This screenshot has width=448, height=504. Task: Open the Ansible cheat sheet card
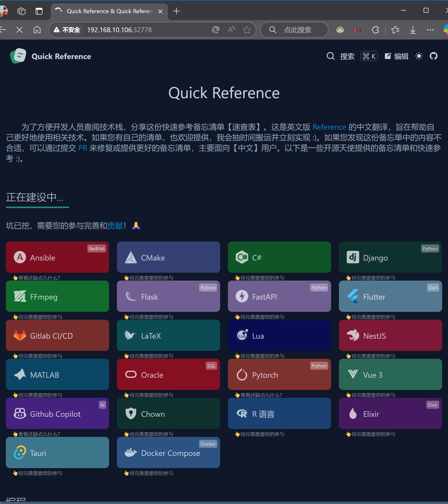pos(57,257)
